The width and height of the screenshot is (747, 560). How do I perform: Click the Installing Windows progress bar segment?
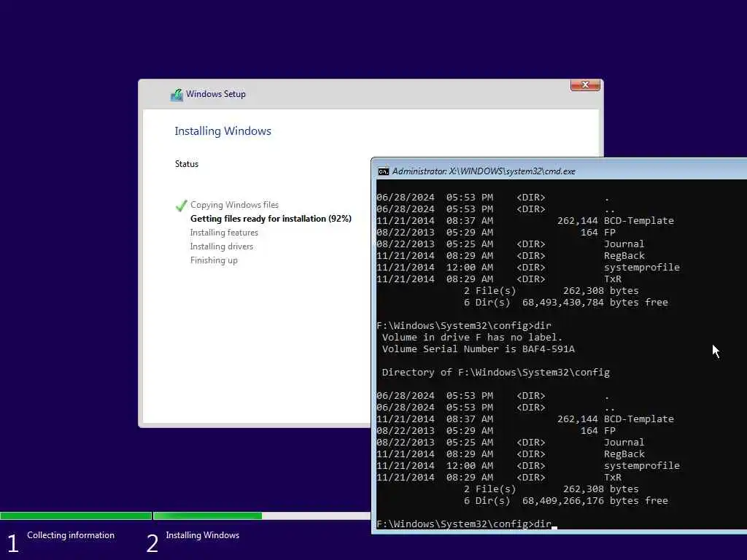point(262,516)
